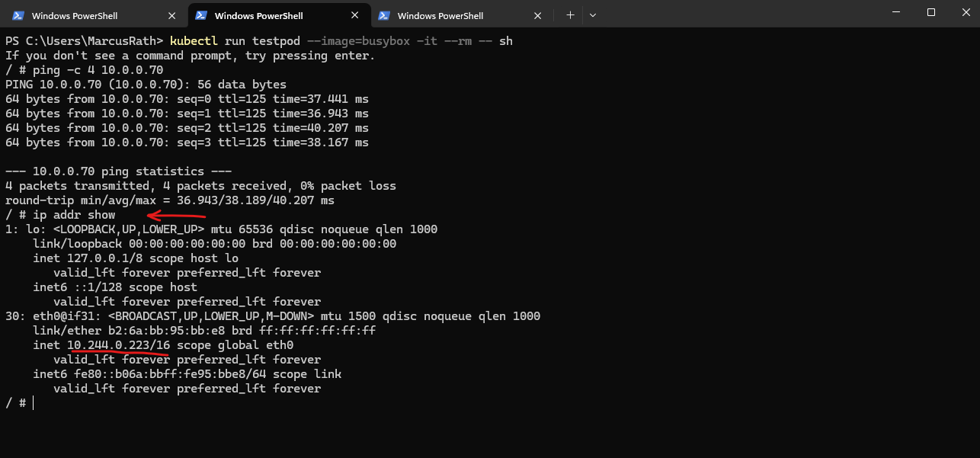Click the ping reply line with 'seq=0'
Image resolution: width=980 pixels, height=458 pixels.
tap(187, 99)
